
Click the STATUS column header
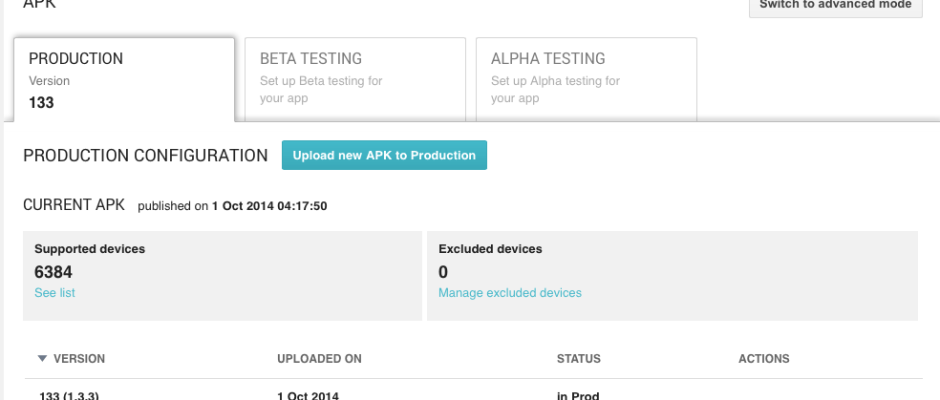coord(579,358)
